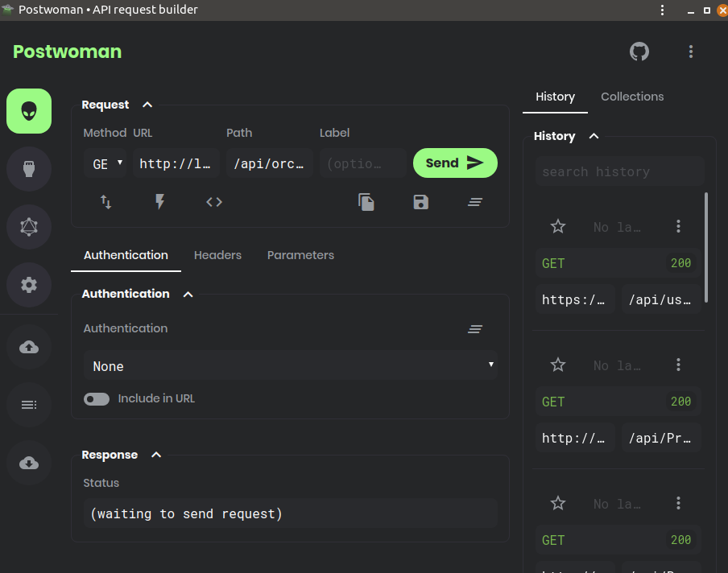Image resolution: width=728 pixels, height=573 pixels.
Task: Click the lightning bolt icon in Request
Action: click(x=159, y=202)
